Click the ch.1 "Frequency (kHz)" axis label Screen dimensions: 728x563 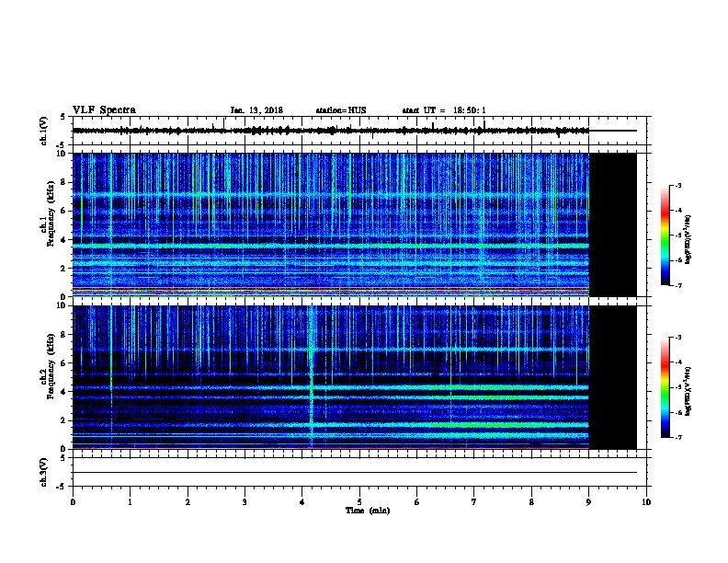[x=51, y=213]
